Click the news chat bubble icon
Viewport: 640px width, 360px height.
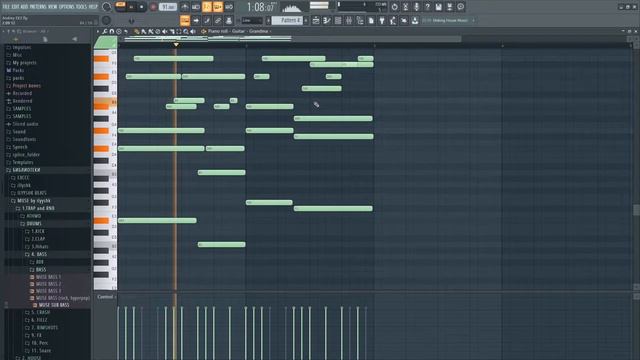tap(460, 7)
